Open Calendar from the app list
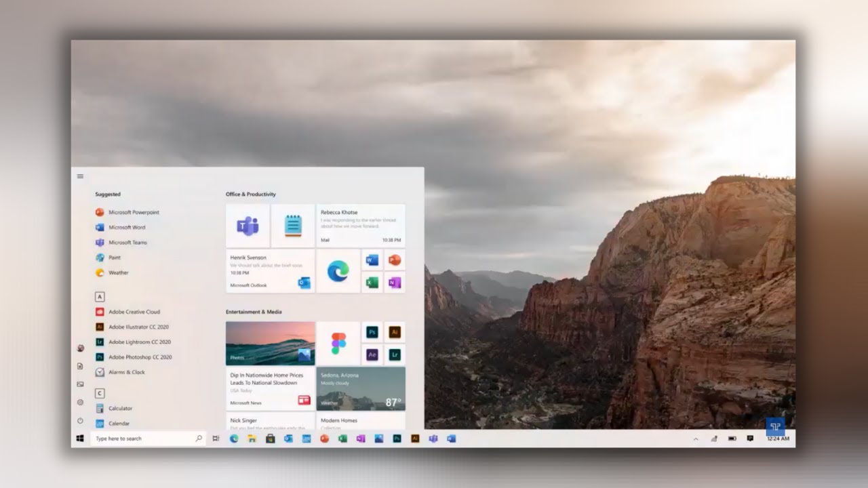 [x=113, y=423]
